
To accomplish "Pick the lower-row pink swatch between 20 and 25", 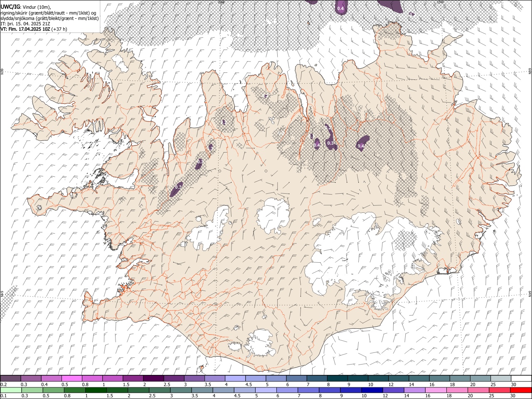I will (478, 390).
